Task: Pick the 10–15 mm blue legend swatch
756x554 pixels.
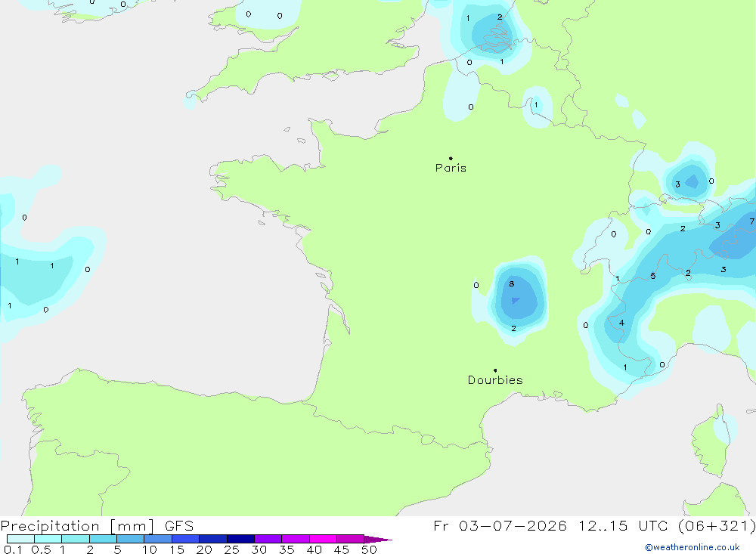Action: click(x=158, y=539)
